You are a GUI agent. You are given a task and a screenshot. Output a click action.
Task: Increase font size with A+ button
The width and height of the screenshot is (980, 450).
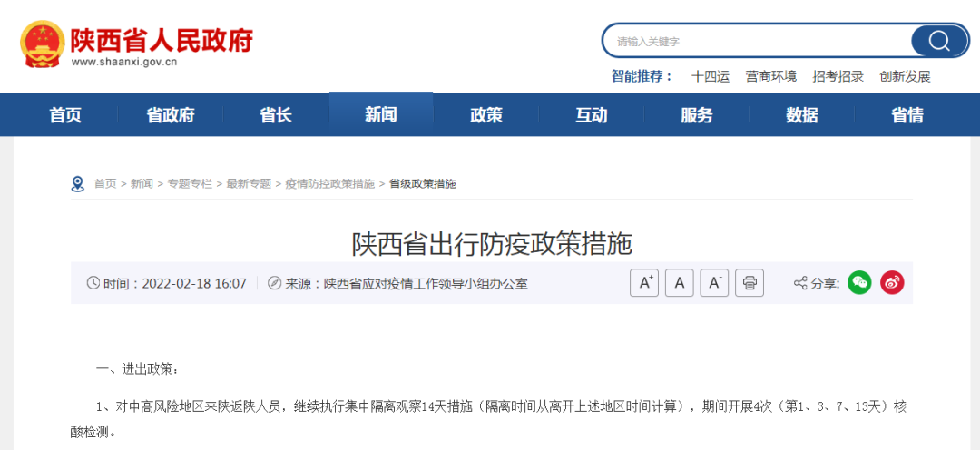644,283
